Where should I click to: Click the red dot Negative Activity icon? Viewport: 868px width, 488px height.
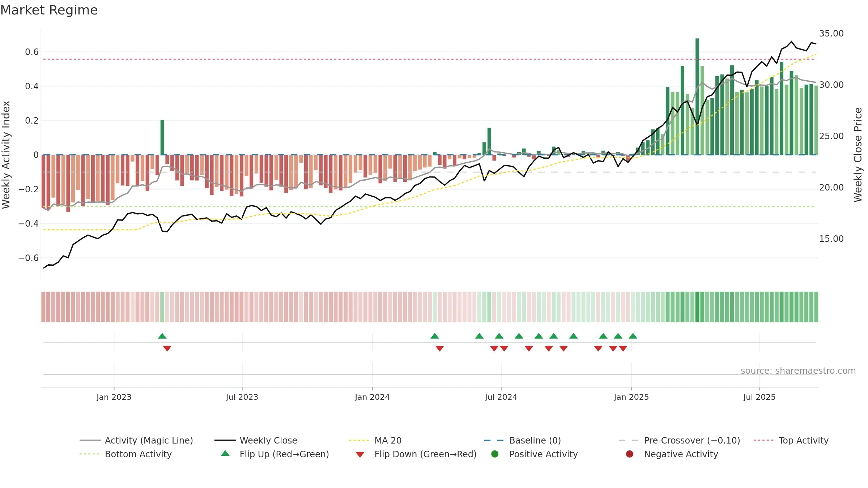tap(629, 454)
